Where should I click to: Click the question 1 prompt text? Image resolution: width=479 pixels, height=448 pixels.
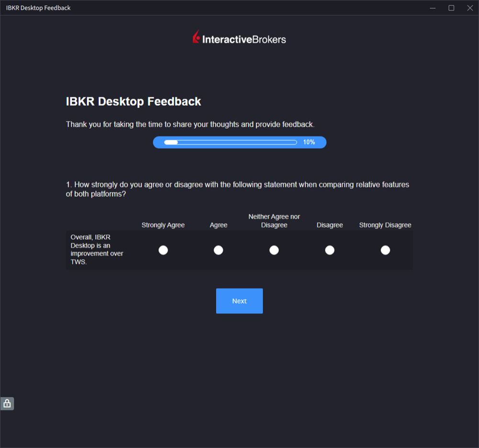pos(237,189)
